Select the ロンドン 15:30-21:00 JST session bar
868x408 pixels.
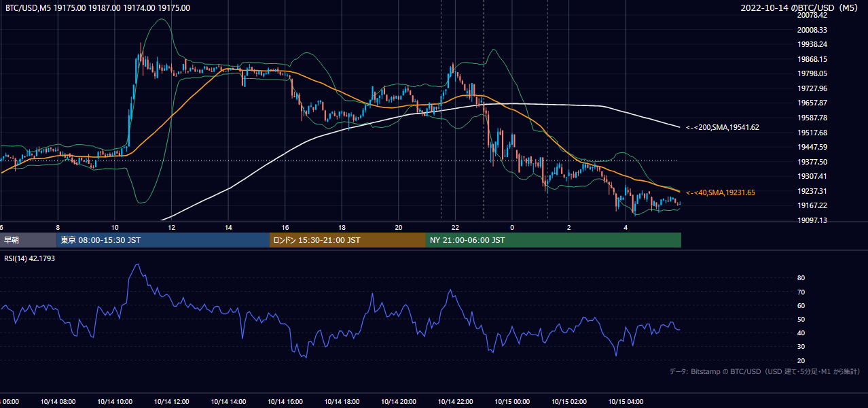click(348, 240)
